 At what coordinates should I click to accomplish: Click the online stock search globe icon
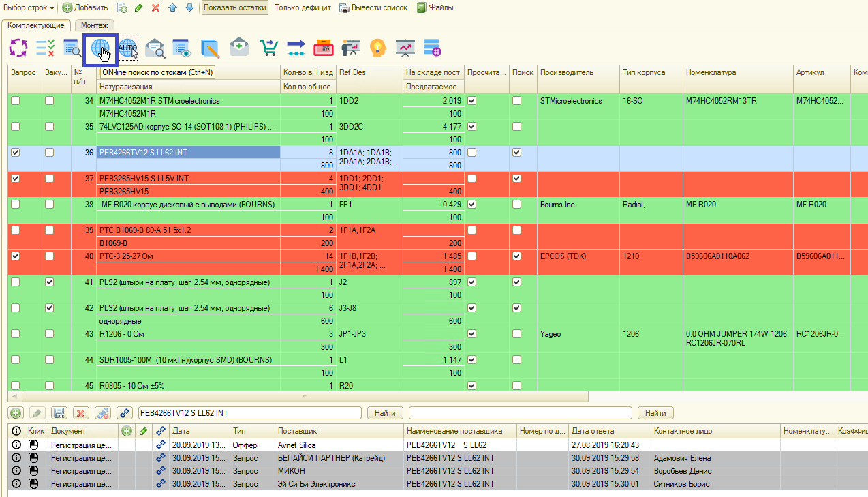pos(100,48)
